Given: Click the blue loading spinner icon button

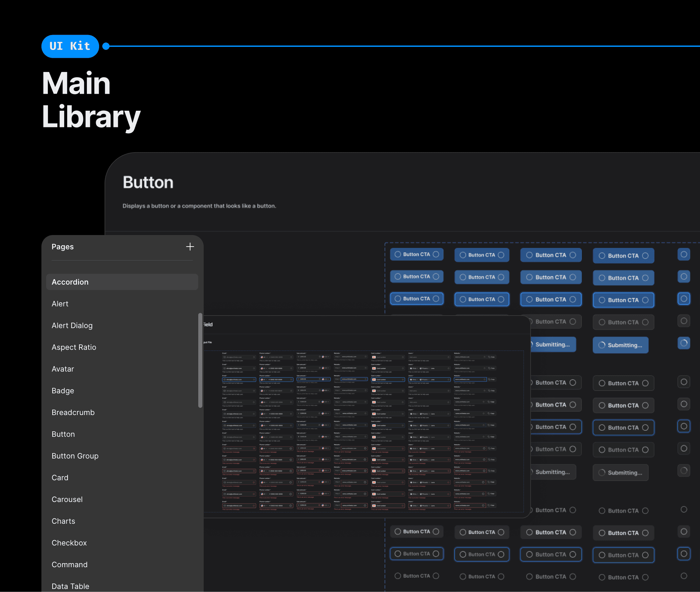Looking at the screenshot, I should (684, 343).
